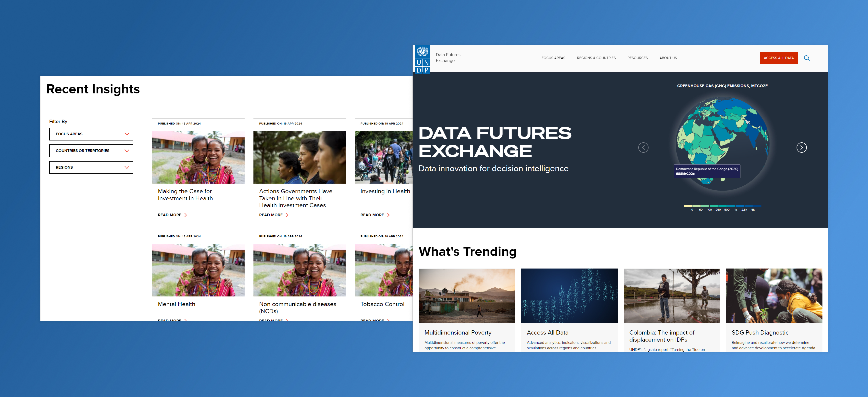Click arrow beside Investing in Health Read More
868x397 pixels.
click(388, 215)
